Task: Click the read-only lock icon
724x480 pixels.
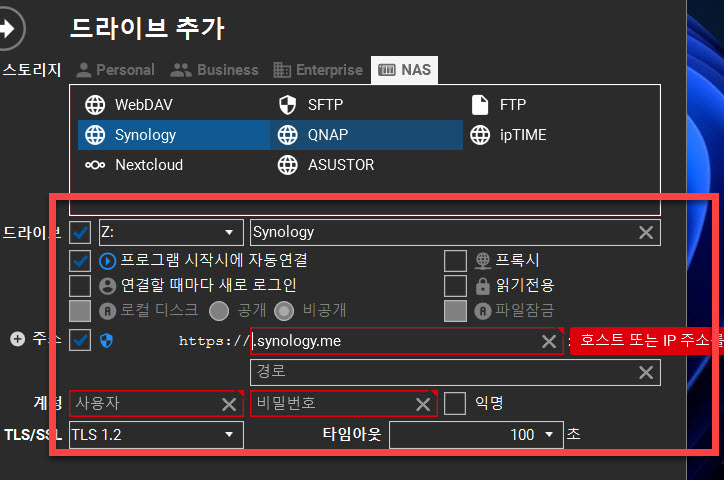Action: click(x=483, y=286)
